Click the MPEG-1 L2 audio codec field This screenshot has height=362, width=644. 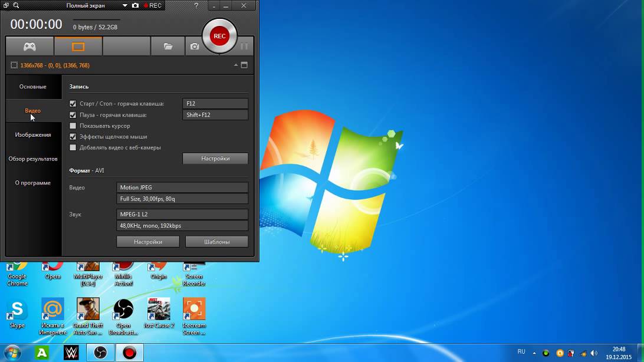point(182,214)
